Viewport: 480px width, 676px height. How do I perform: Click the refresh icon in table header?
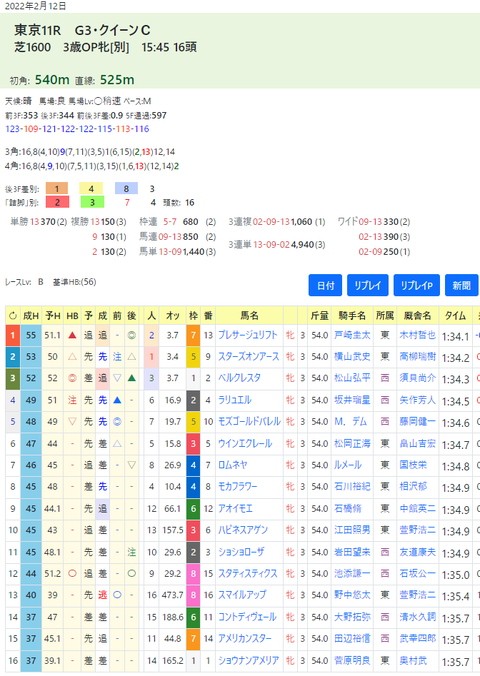coord(13,316)
